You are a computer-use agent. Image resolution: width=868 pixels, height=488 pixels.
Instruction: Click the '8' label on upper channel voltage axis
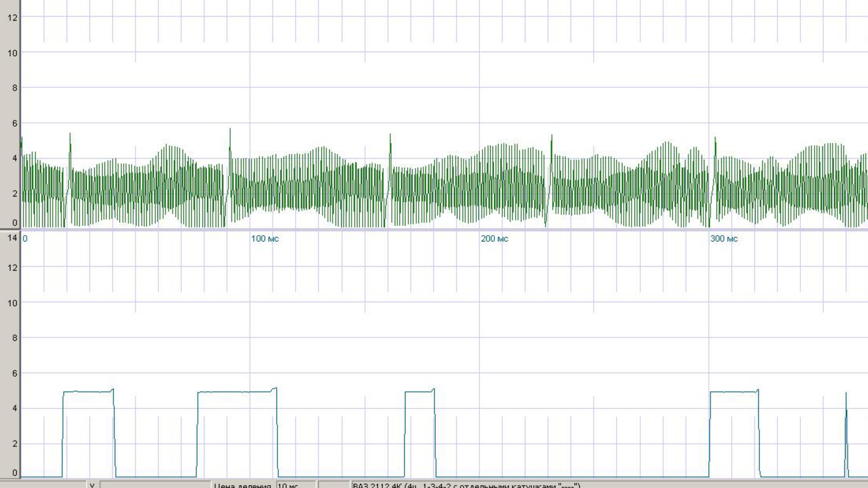[15, 88]
